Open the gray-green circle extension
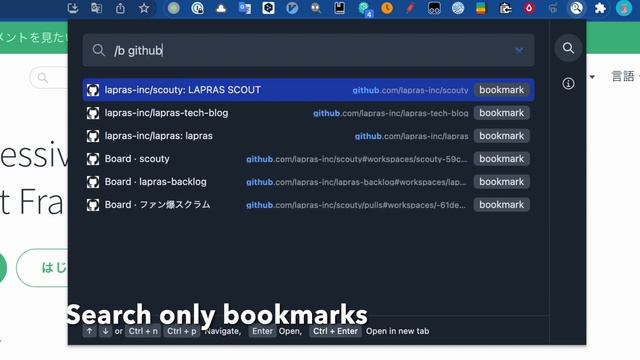640x360 pixels. [173, 8]
